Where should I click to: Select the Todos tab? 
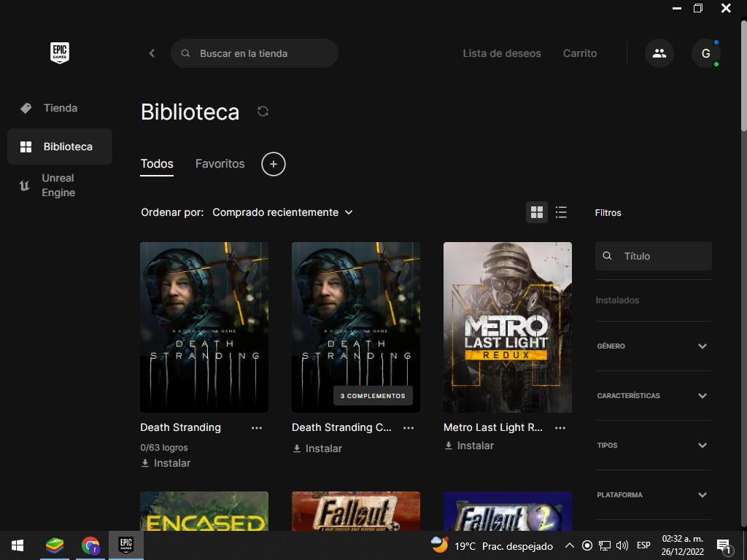tap(157, 164)
